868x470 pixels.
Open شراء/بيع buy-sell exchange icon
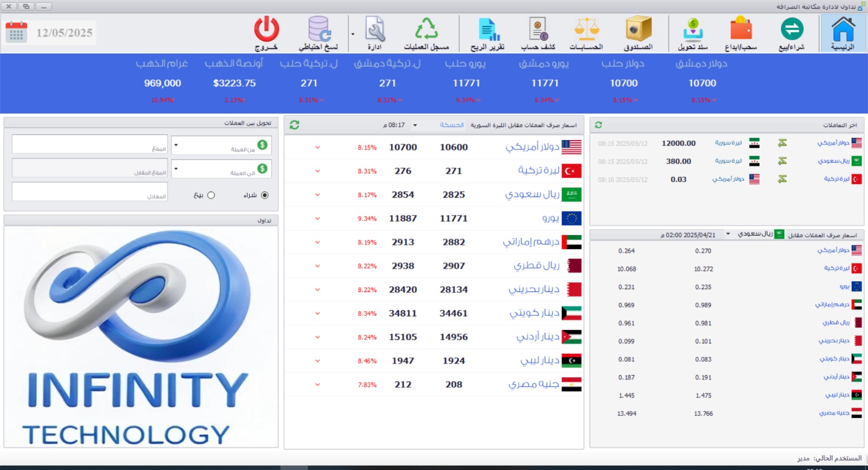pos(792,34)
